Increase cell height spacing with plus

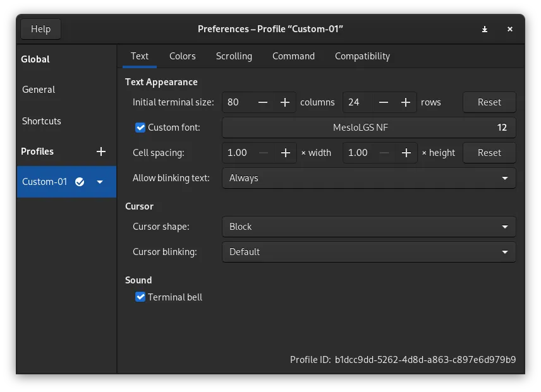406,153
